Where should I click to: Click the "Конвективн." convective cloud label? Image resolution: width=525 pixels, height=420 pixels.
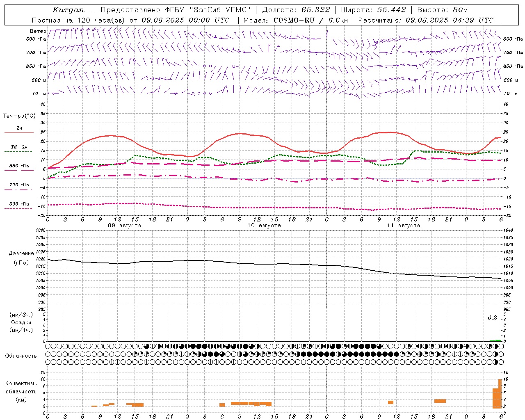coord(21,383)
